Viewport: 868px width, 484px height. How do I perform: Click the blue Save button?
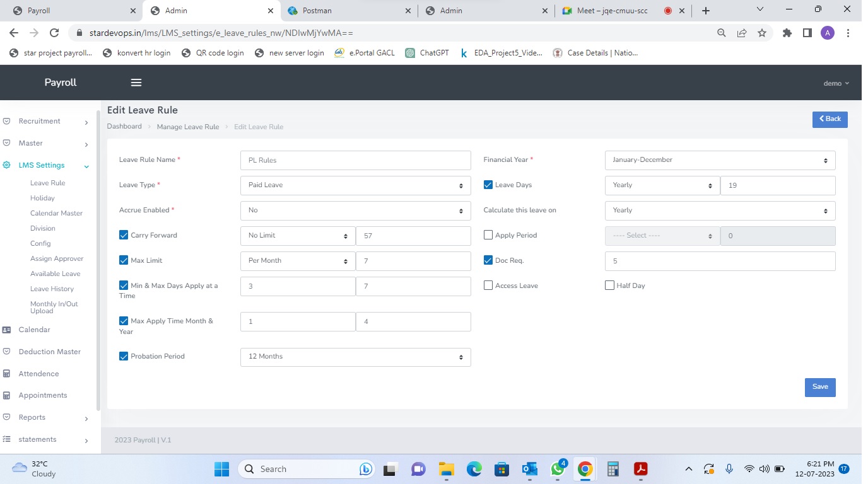pos(820,387)
